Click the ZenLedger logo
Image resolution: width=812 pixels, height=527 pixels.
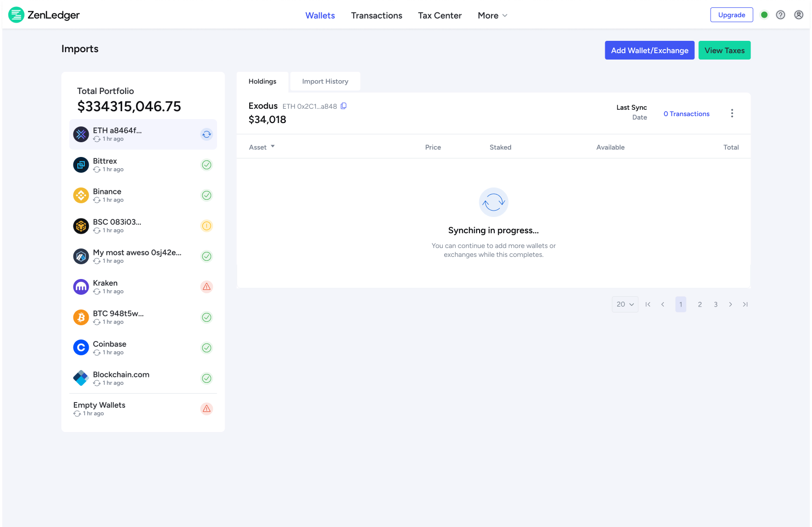tap(44, 15)
